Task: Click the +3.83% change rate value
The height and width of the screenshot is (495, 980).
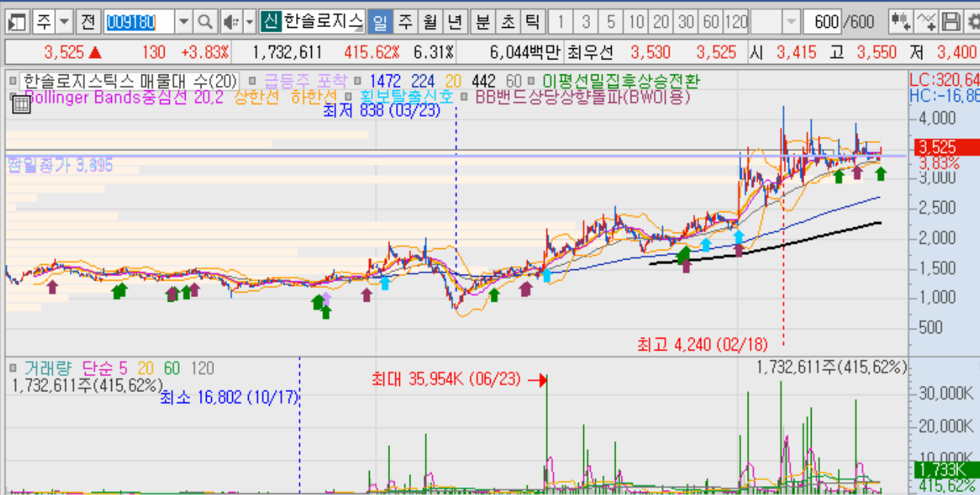Action: [205, 53]
